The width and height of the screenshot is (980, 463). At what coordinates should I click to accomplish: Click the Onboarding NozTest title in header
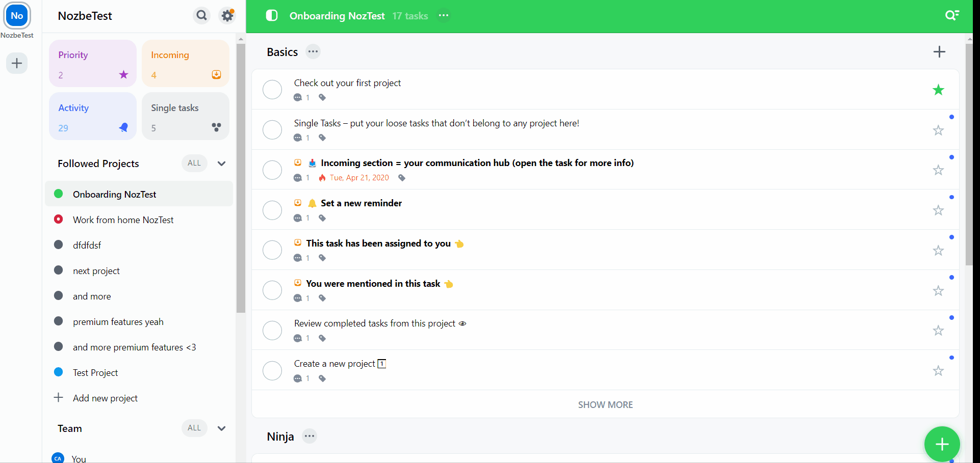point(337,16)
